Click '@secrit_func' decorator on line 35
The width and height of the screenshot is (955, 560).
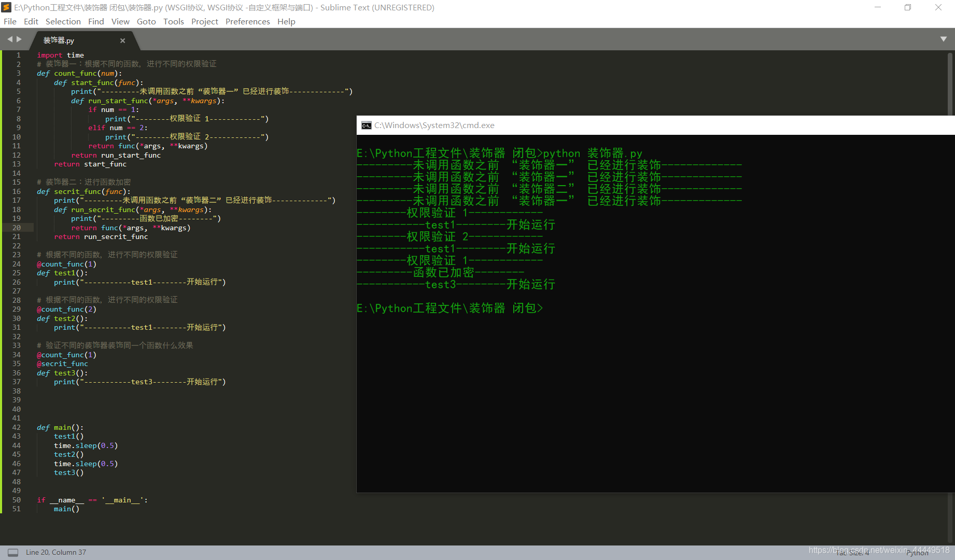click(62, 363)
